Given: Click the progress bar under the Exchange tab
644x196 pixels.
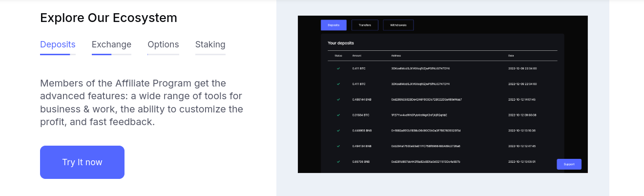Looking at the screenshot, I should click(111, 54).
